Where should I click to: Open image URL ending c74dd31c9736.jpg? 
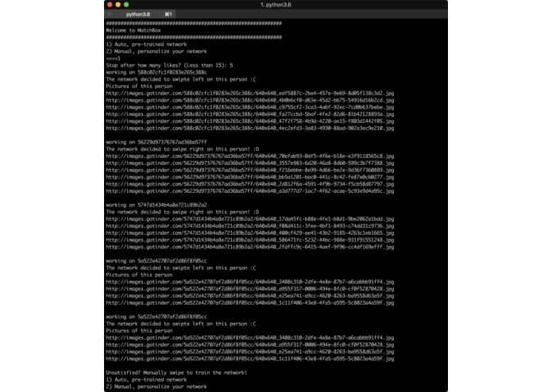(x=250, y=226)
